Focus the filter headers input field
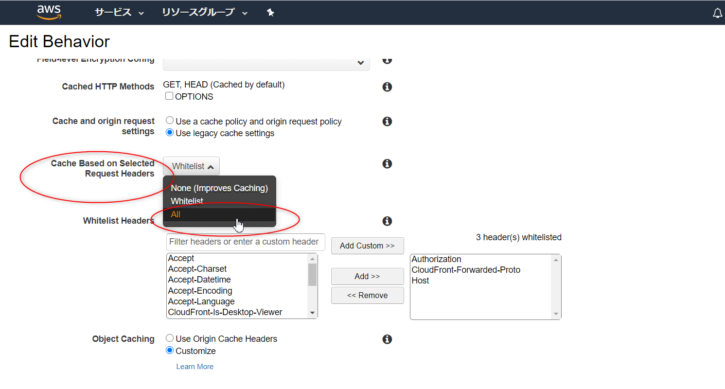Image resolution: width=725 pixels, height=389 pixels. (246, 242)
